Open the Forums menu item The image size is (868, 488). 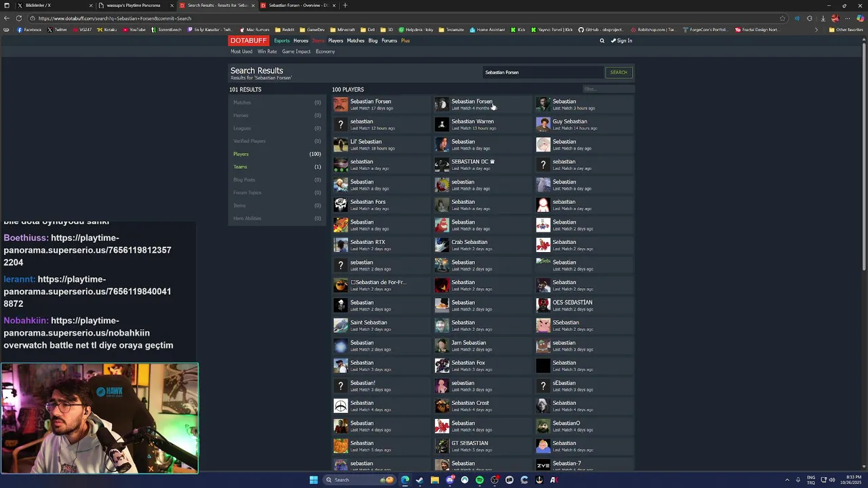tap(389, 41)
